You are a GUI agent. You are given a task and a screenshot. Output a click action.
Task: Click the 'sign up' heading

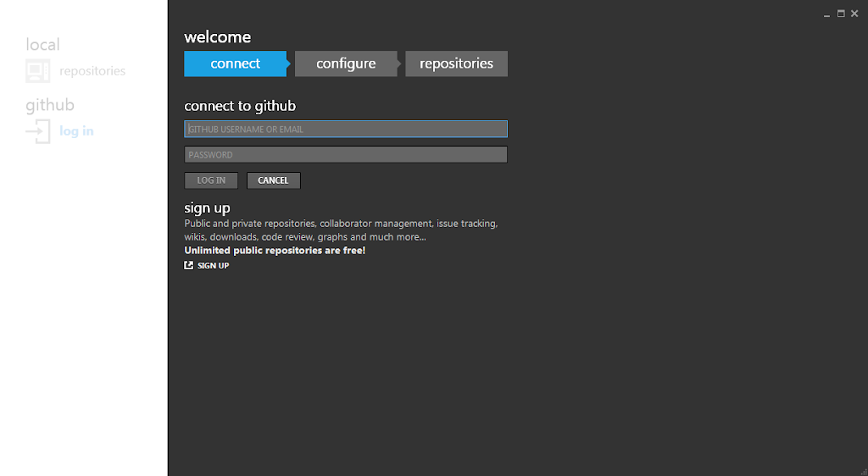(x=207, y=208)
